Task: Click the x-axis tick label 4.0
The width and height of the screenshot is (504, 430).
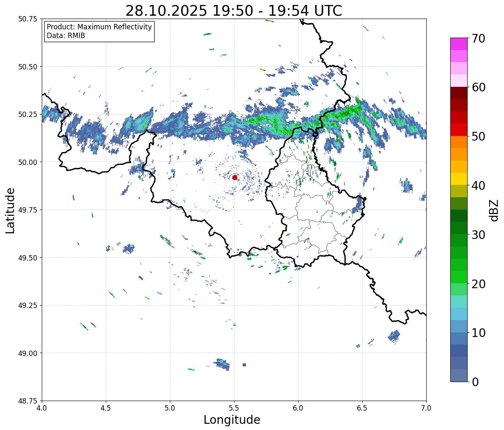Action: click(x=42, y=408)
